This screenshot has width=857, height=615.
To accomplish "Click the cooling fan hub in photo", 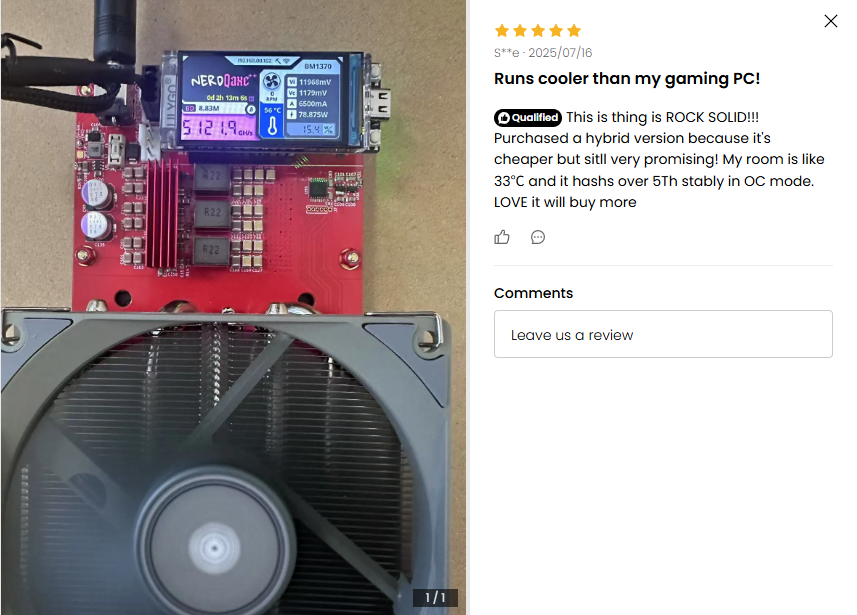I will (x=214, y=547).
